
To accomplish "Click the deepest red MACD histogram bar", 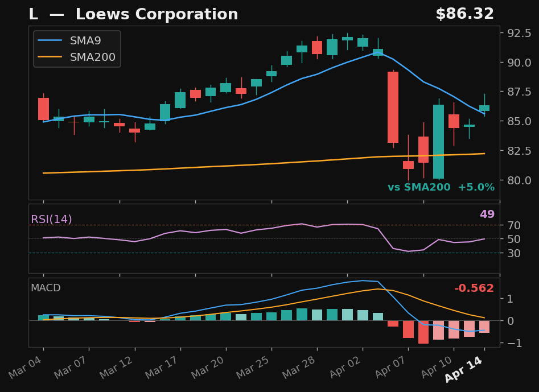I will (423, 332).
